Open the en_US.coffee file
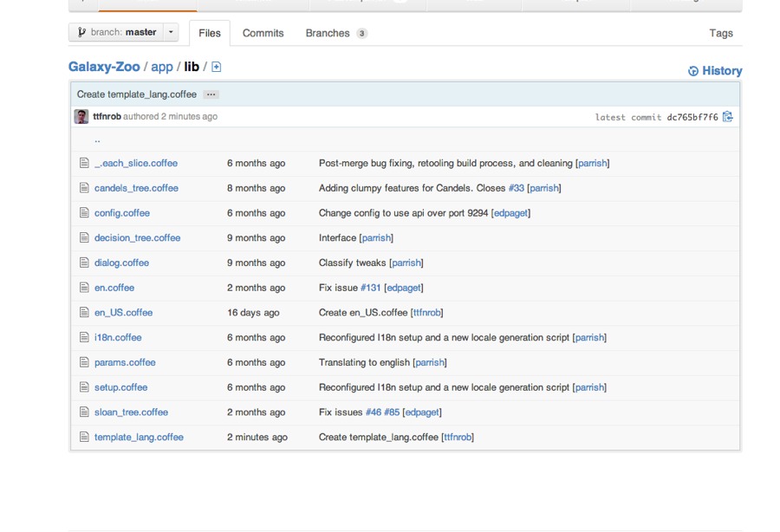This screenshot has width=780, height=532. coord(123,313)
